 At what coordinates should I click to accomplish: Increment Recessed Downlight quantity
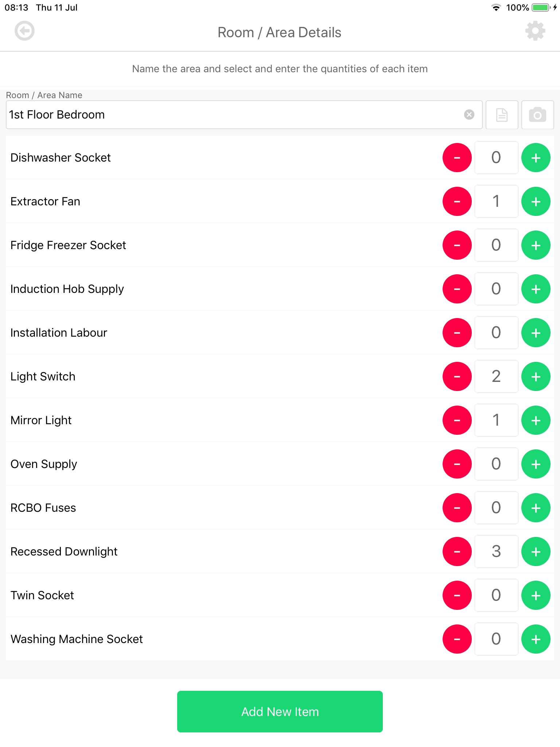click(536, 551)
